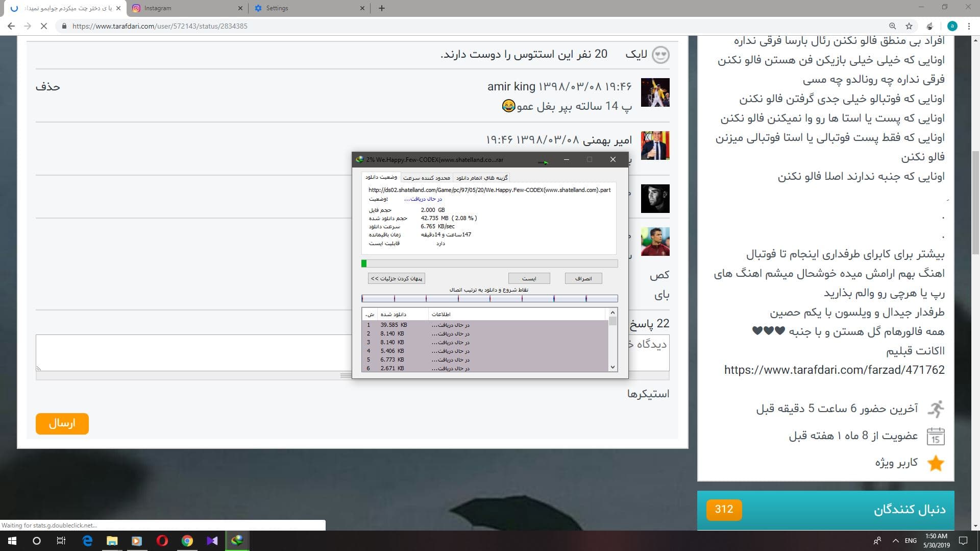This screenshot has width=980, height=551.
Task: Click the orange 312 followers badge
Action: [x=724, y=510]
